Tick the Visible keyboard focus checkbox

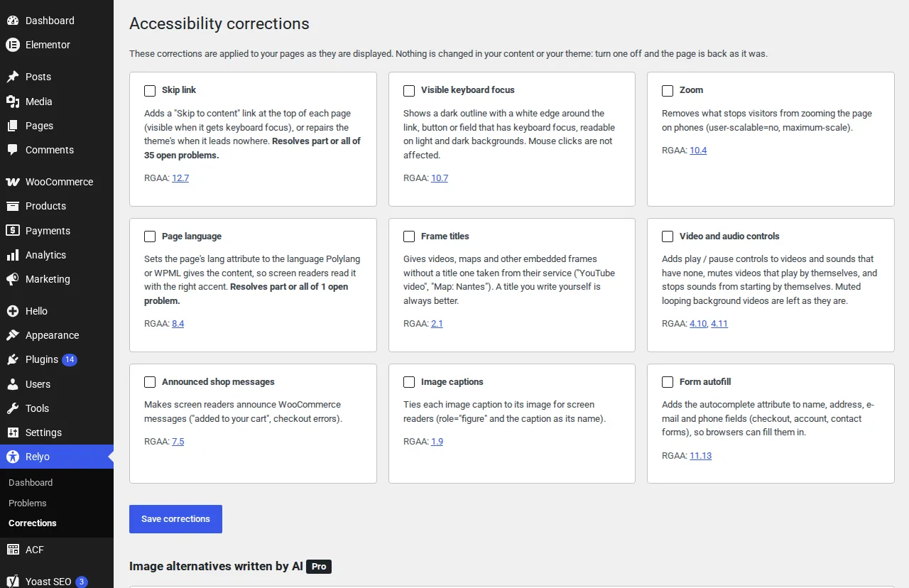tap(409, 91)
